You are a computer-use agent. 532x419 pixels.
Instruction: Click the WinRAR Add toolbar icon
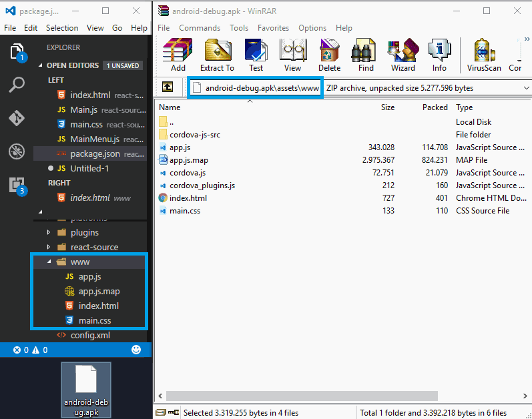pyautogui.click(x=178, y=55)
